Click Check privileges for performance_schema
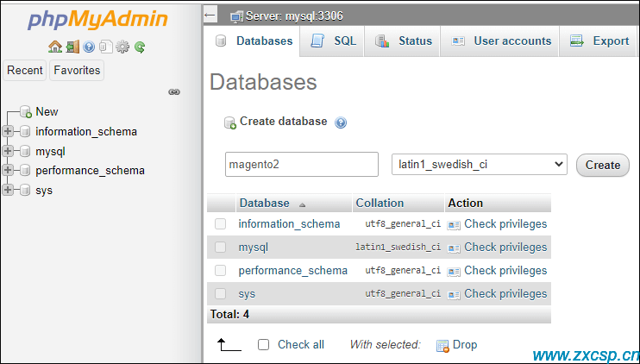The width and height of the screenshot is (640, 364). tap(505, 271)
